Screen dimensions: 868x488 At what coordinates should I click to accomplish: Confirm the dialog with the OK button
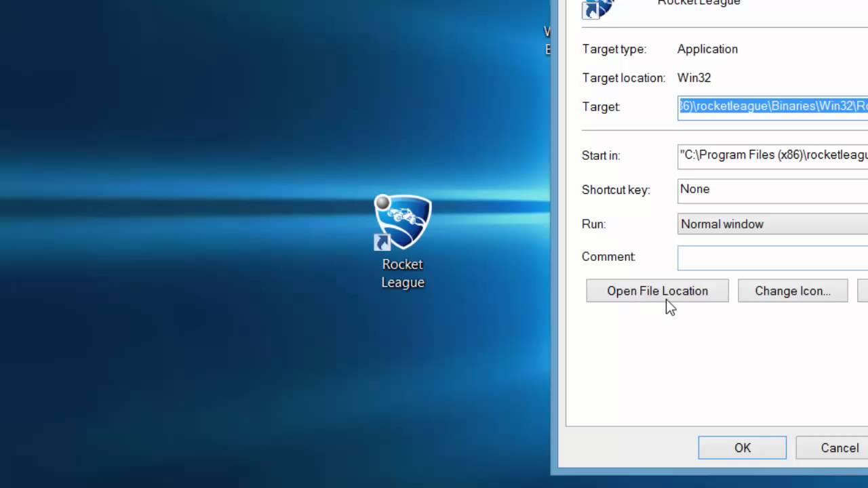click(743, 448)
